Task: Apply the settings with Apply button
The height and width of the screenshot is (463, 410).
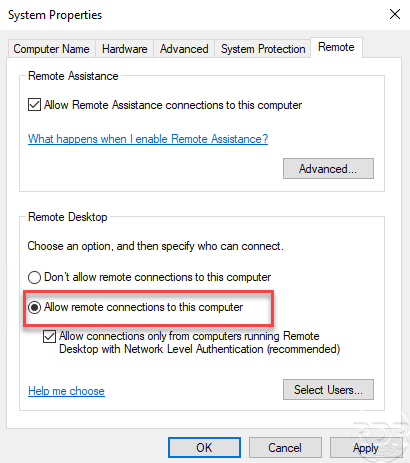Action: 366,447
